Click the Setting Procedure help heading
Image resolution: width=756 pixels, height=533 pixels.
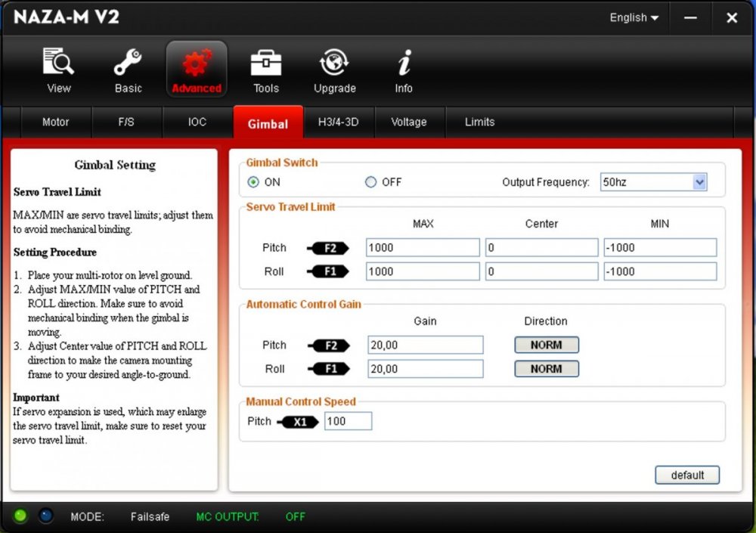point(54,253)
